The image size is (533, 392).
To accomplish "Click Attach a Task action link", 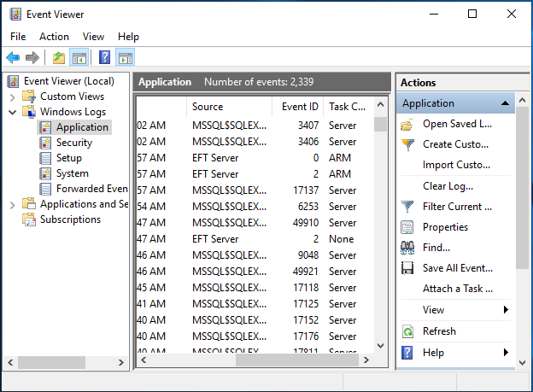I will 457,289.
